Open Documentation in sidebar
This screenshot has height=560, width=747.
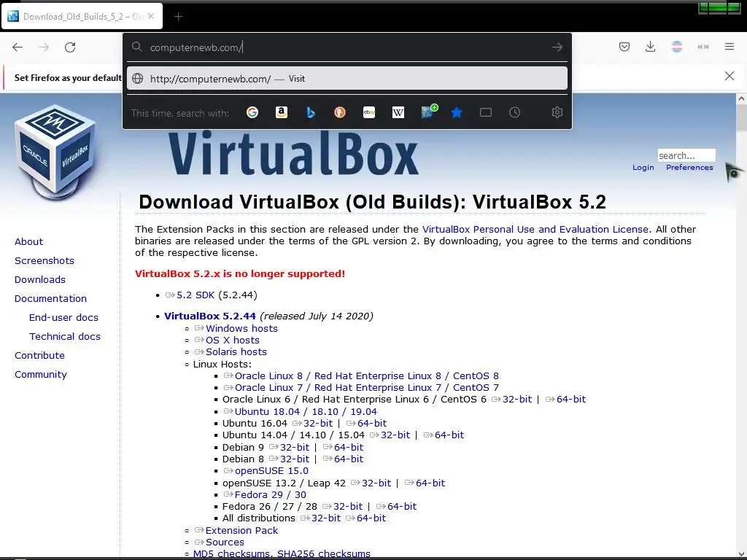50,298
